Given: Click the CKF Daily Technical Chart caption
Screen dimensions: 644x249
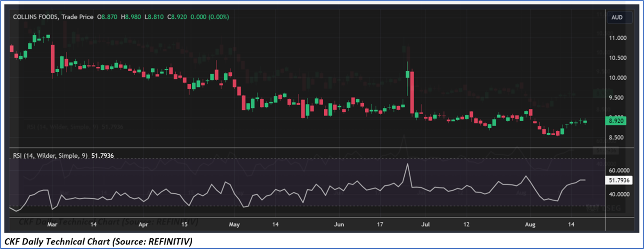Looking at the screenshot, I should pos(98,242).
